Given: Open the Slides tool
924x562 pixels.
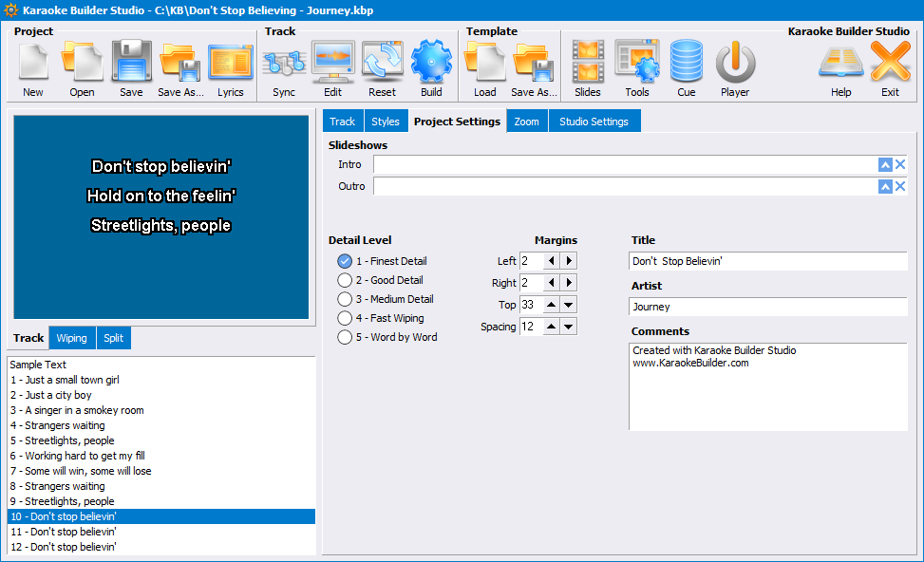Looking at the screenshot, I should pos(588,68).
